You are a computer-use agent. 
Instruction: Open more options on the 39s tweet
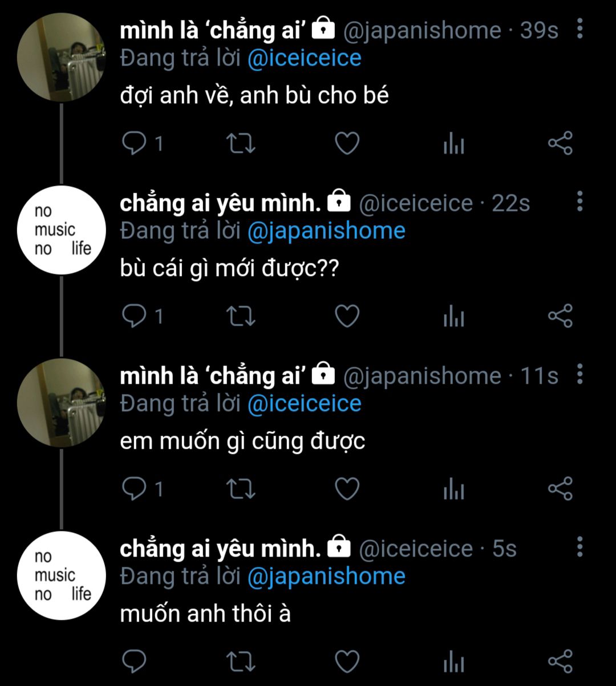click(580, 29)
